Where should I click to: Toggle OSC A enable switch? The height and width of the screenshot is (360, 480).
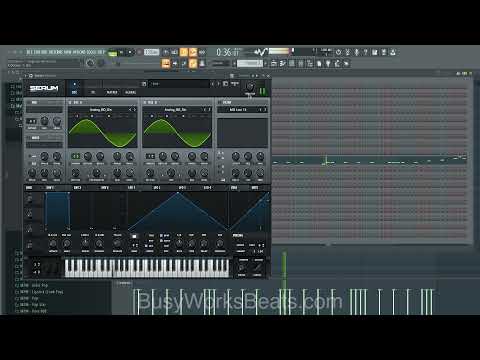point(70,102)
